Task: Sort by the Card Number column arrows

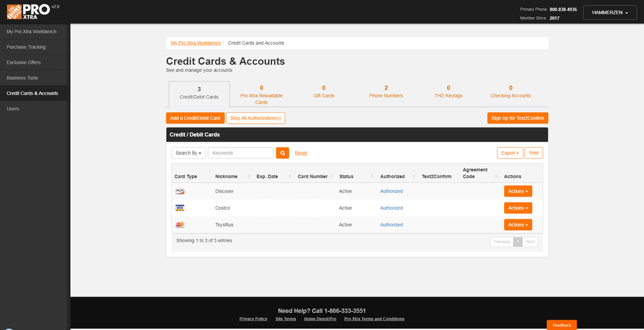Action: point(331,177)
